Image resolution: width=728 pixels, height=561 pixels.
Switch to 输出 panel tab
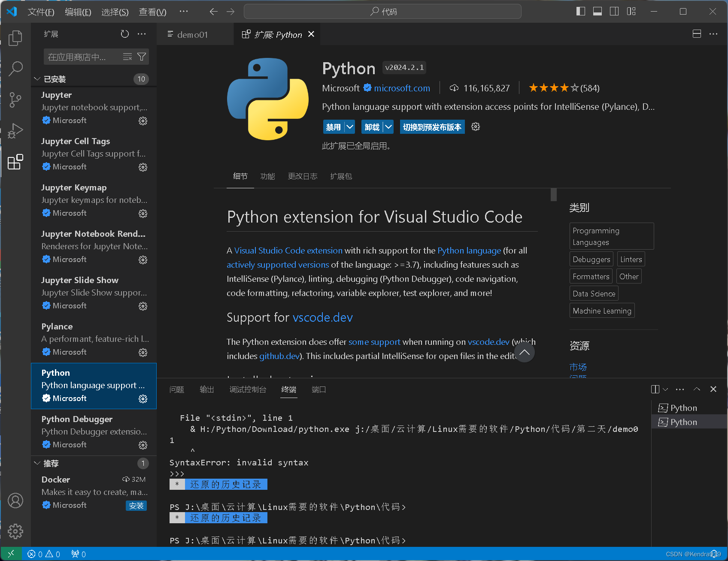tap(207, 389)
